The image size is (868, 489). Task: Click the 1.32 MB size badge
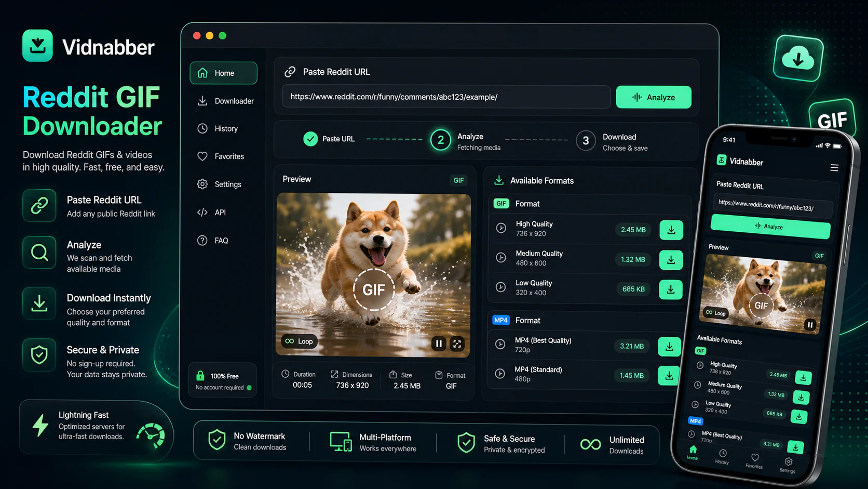point(633,259)
